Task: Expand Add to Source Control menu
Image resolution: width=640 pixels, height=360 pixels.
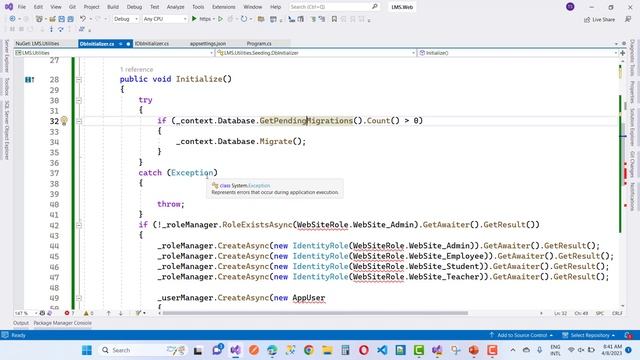Action: [521, 335]
